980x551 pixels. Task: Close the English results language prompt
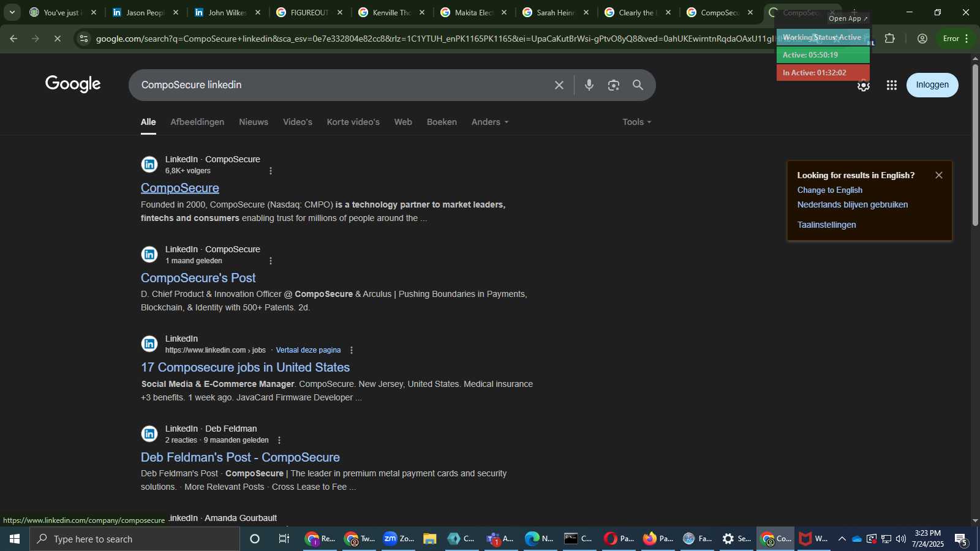click(939, 175)
